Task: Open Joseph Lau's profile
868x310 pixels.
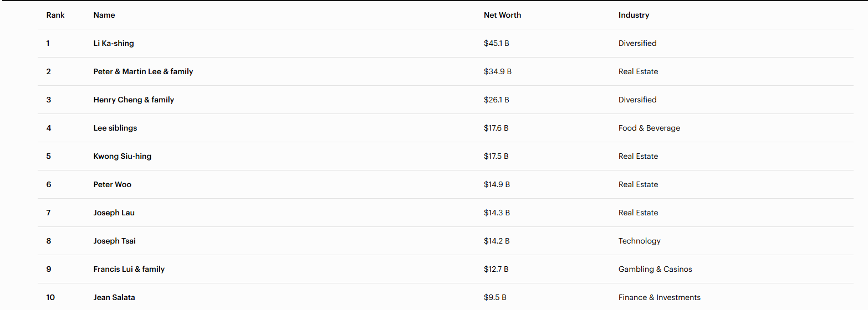Action: [x=114, y=213]
